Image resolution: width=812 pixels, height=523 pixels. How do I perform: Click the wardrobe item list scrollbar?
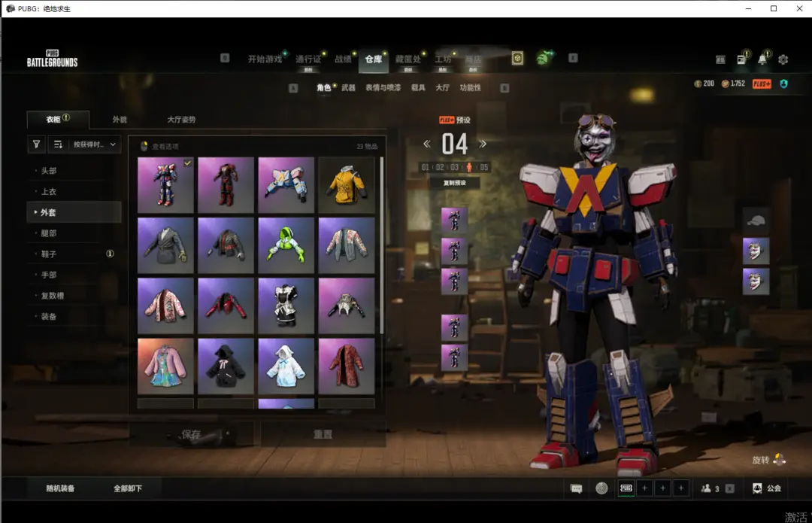click(x=382, y=246)
